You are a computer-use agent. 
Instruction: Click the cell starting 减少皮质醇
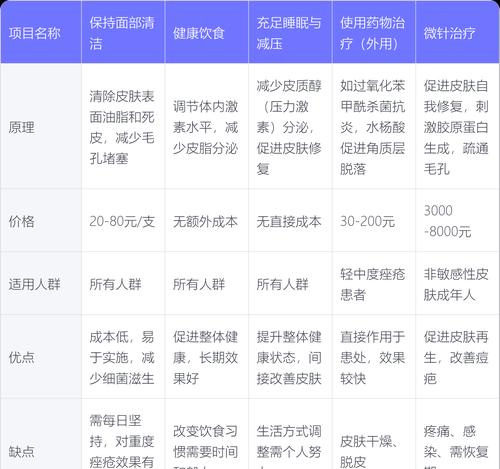pyautogui.click(x=289, y=127)
